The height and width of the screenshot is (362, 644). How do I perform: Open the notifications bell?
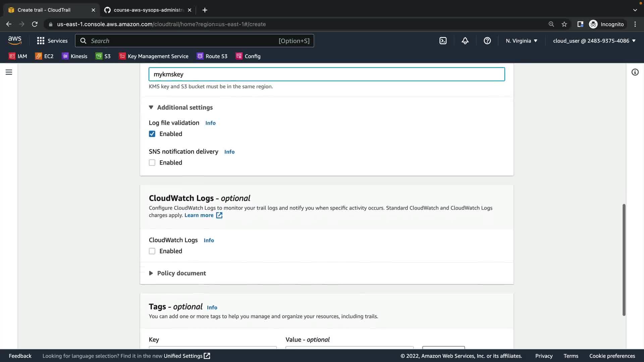[465, 41]
